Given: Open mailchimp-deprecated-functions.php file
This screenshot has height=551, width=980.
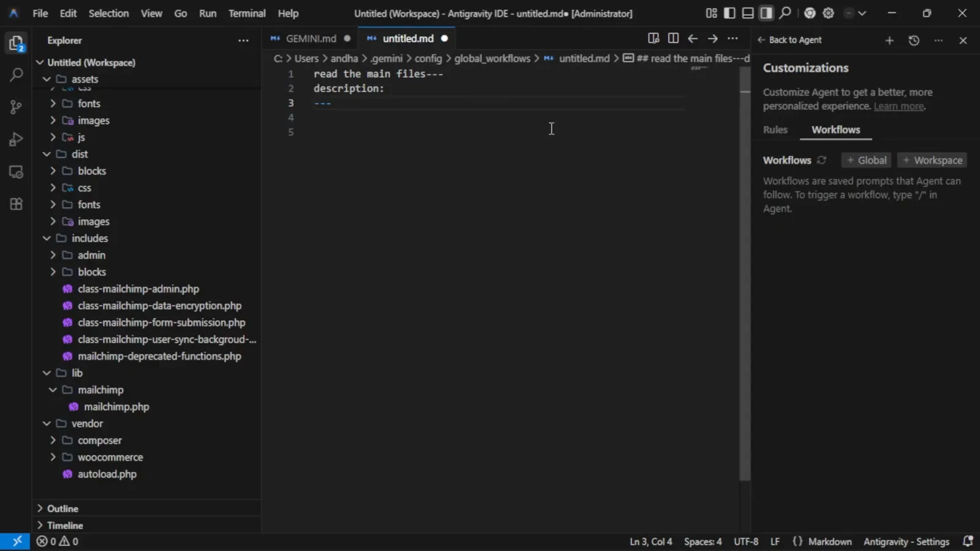Looking at the screenshot, I should 159,356.
